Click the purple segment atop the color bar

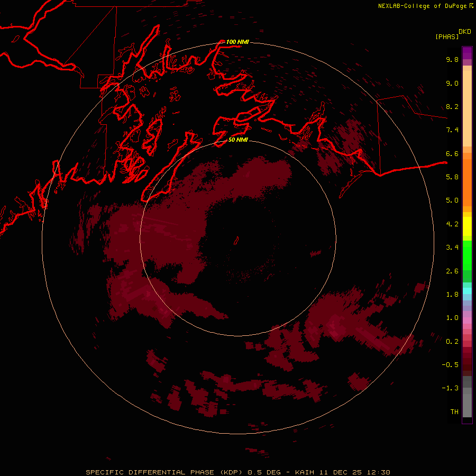[x=467, y=53]
